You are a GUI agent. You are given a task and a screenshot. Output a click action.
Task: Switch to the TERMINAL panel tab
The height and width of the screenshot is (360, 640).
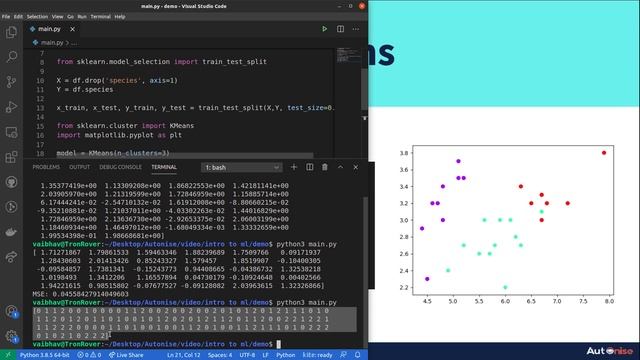[x=164, y=167]
